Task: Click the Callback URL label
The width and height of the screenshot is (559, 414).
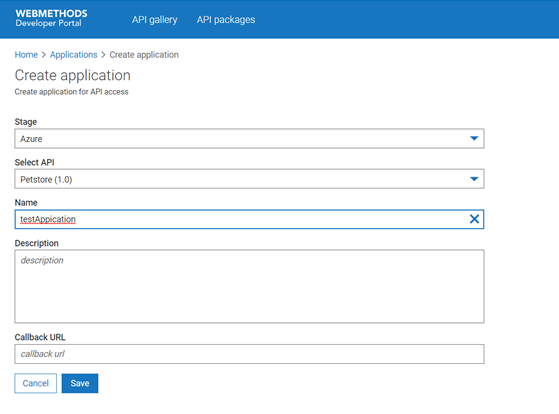Action: click(x=40, y=337)
